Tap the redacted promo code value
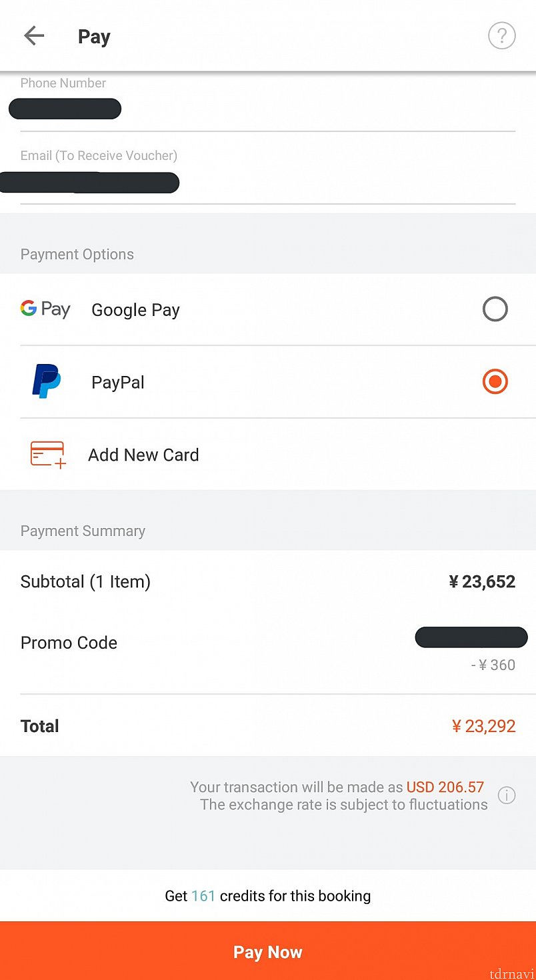The image size is (536, 980). 471,637
